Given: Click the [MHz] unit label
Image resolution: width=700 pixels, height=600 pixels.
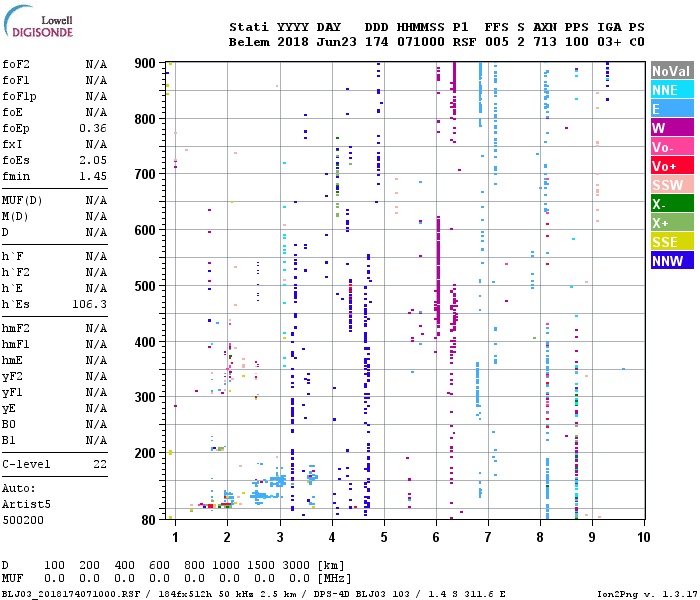Looking at the screenshot, I should 334,579.
